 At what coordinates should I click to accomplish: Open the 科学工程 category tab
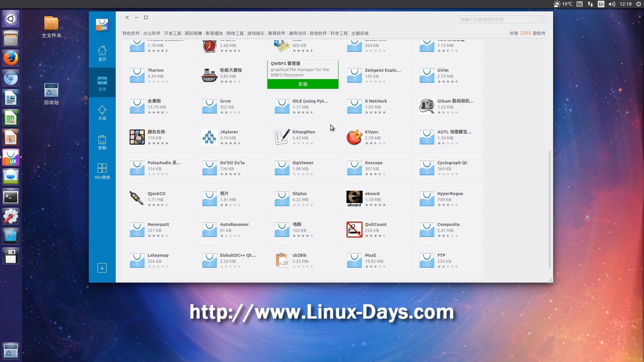pyautogui.click(x=339, y=33)
